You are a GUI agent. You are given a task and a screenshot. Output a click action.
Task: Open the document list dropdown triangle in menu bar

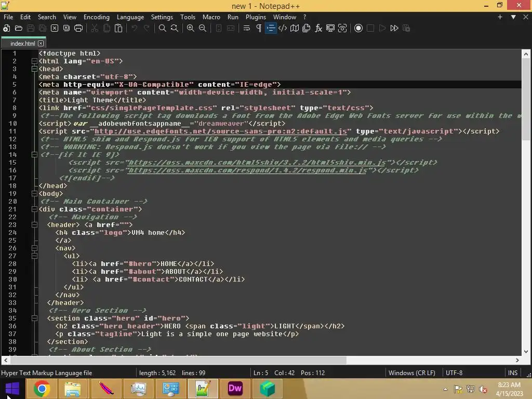point(513,17)
